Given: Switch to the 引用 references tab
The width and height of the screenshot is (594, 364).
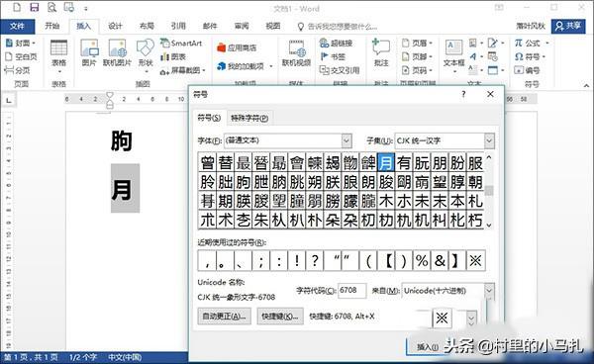Looking at the screenshot, I should tap(178, 26).
